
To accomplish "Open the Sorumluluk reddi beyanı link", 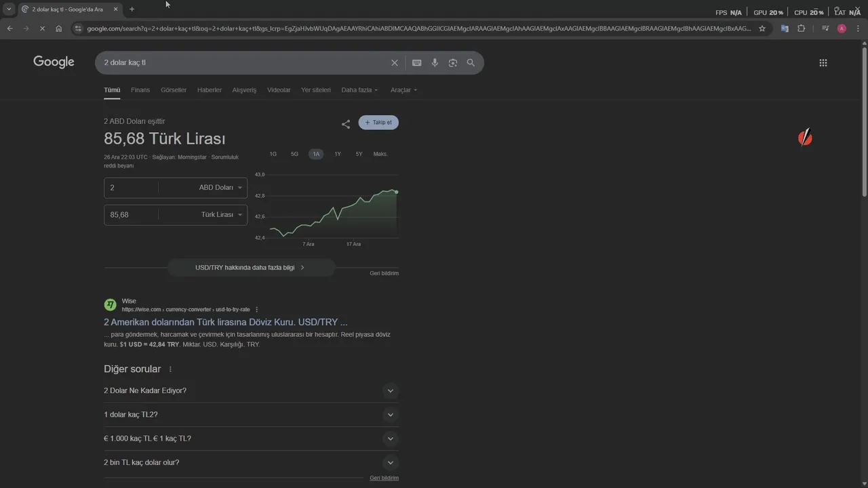I will tap(172, 161).
